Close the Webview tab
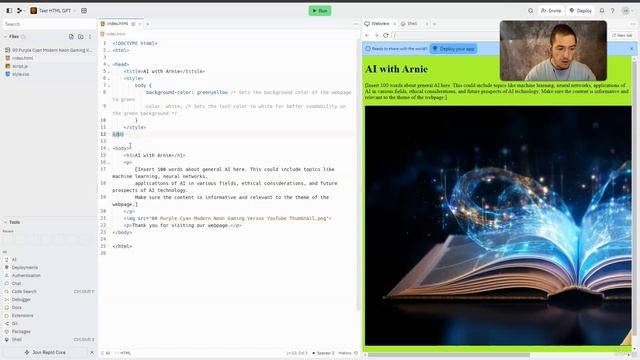The image size is (640, 360). [394, 24]
